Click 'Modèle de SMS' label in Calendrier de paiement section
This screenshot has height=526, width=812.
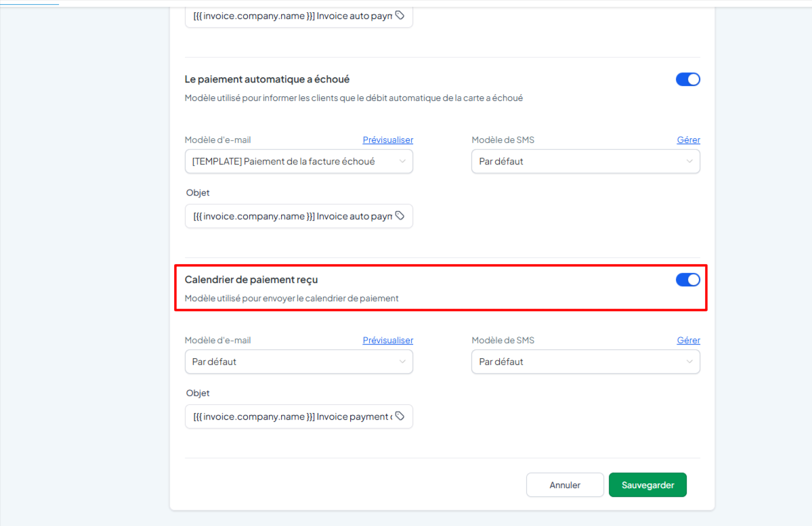click(503, 340)
